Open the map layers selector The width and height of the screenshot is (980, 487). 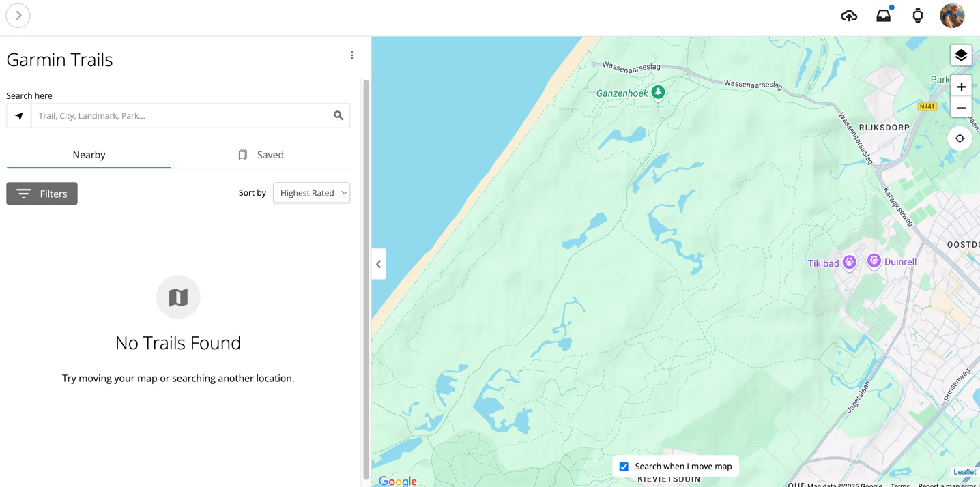(961, 55)
